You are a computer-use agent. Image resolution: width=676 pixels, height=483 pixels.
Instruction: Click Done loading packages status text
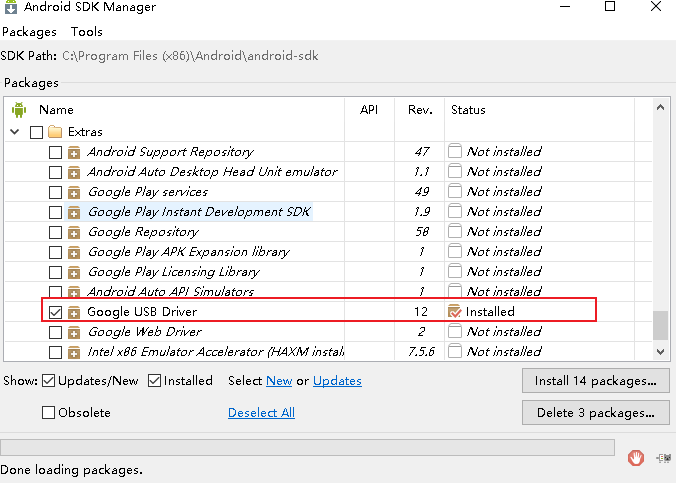pos(71,470)
